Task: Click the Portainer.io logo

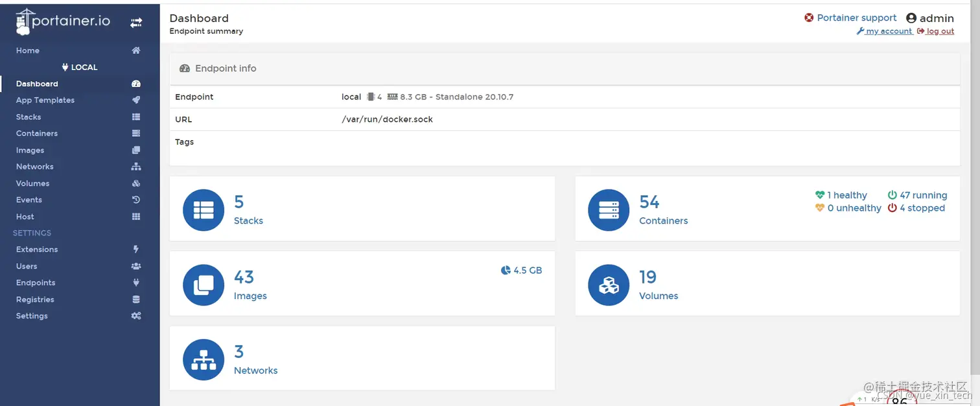Action: [63, 21]
